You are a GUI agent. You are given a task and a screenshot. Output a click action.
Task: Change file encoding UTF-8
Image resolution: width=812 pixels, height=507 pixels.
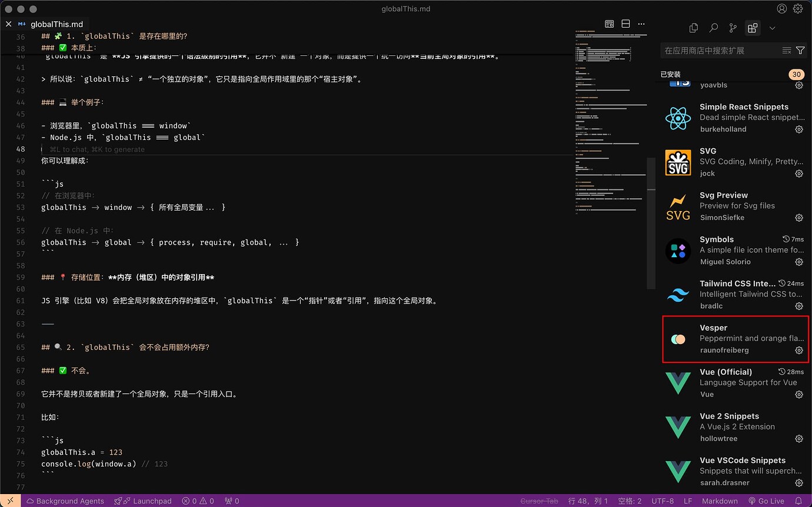coord(663,501)
